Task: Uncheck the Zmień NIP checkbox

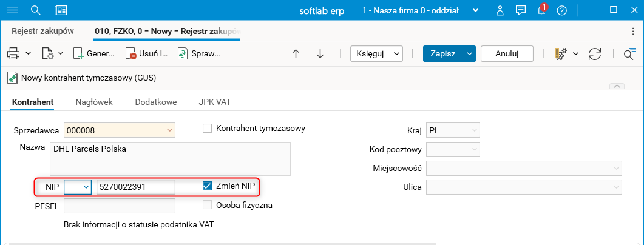Action: point(207,186)
